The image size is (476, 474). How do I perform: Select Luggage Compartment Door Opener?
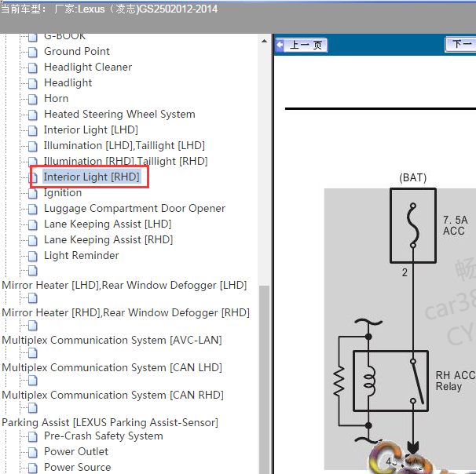[x=134, y=208]
